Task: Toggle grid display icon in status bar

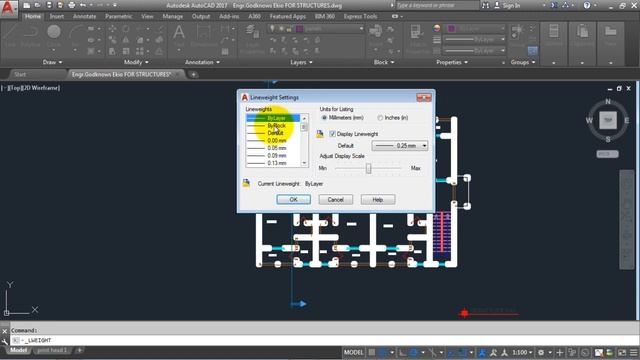Action: [x=372, y=352]
